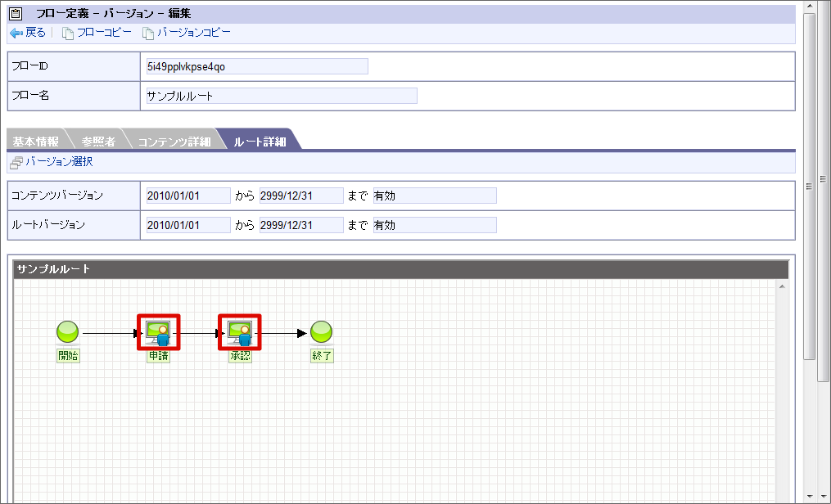Click コンテンツバージョン status field 有効
This screenshot has width=831, height=504.
[x=435, y=196]
